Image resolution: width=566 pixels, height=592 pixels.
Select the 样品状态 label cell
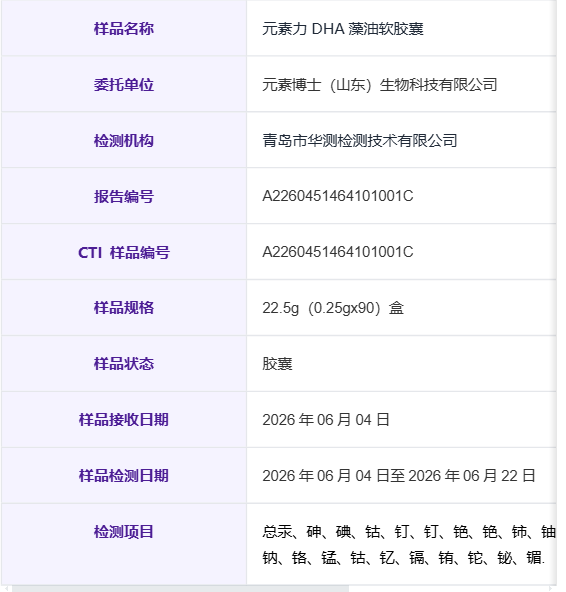point(124,364)
